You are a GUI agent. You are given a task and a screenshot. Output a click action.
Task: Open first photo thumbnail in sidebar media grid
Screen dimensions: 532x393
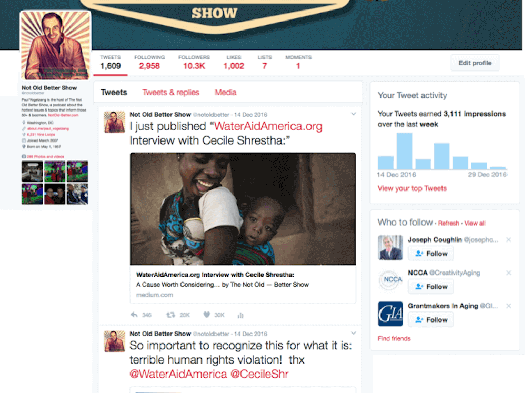tap(32, 171)
